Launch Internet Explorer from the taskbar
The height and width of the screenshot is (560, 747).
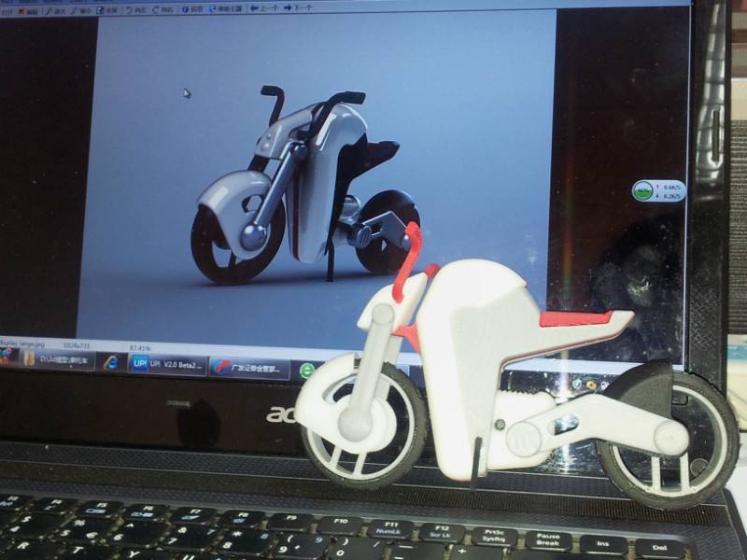pyautogui.click(x=111, y=362)
